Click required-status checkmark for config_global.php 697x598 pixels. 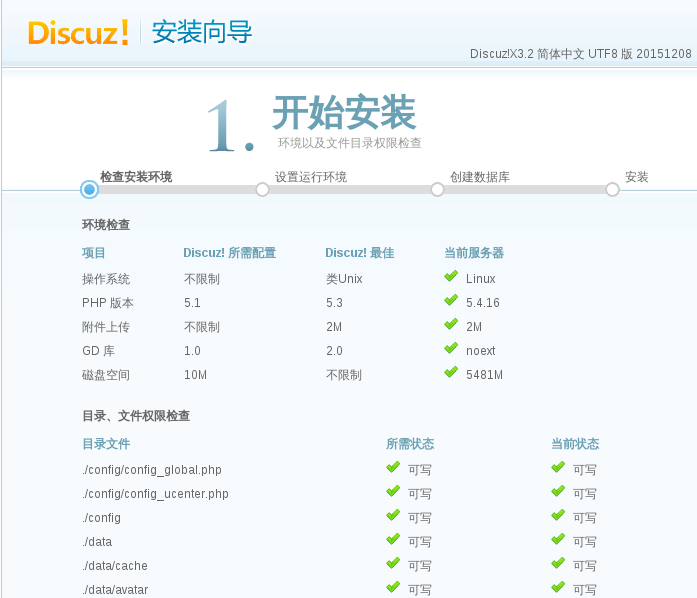click(393, 468)
